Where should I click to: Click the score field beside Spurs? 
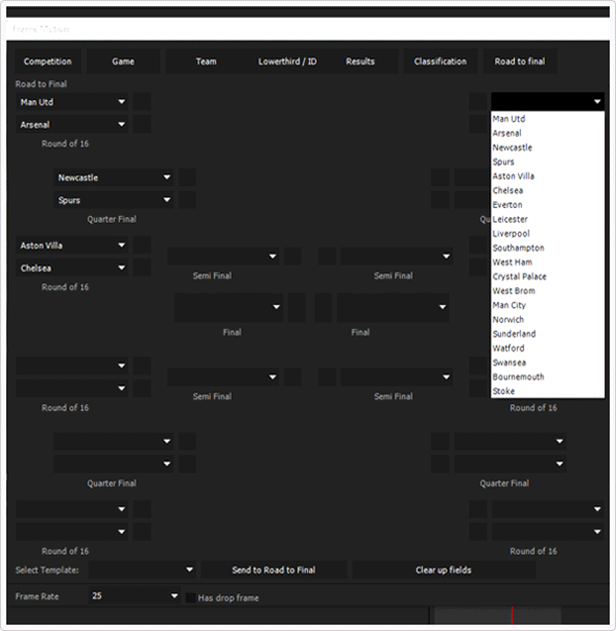pos(187,200)
